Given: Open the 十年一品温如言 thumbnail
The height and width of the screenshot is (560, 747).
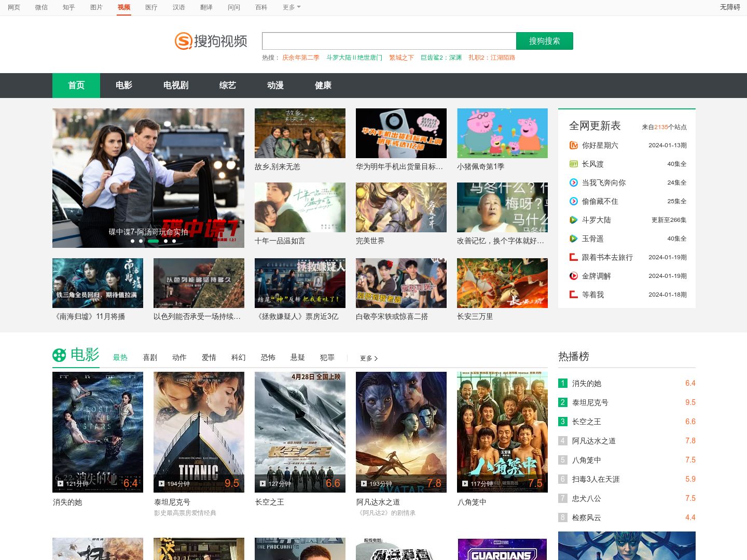Looking at the screenshot, I should click(x=300, y=207).
